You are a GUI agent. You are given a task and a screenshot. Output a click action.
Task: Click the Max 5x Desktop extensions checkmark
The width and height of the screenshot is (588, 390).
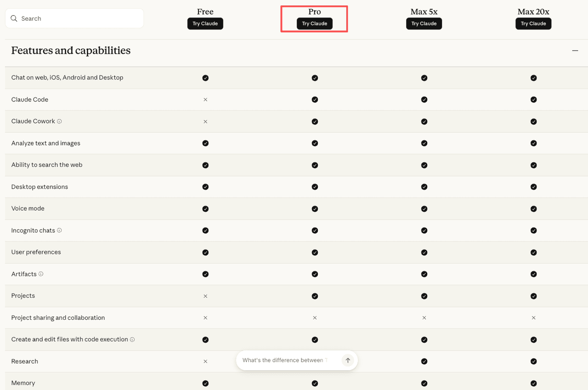(424, 187)
